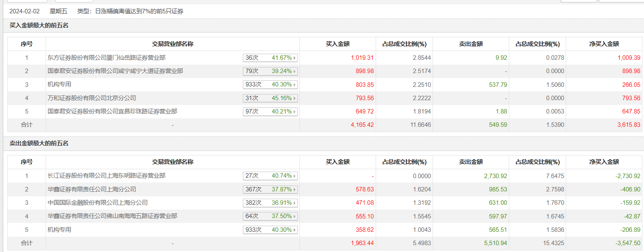Click the arrow beside 36次 41.67%

tap(295, 58)
